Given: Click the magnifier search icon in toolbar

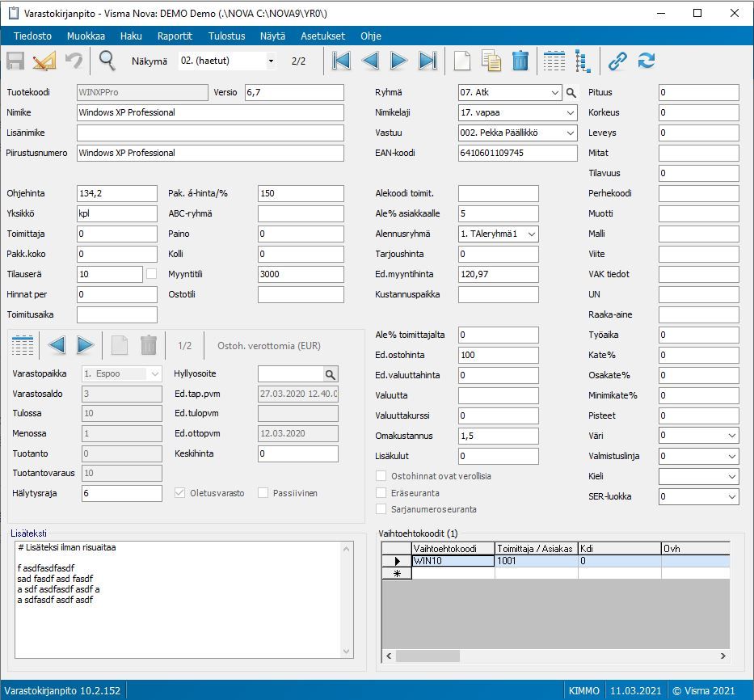Looking at the screenshot, I should (107, 61).
